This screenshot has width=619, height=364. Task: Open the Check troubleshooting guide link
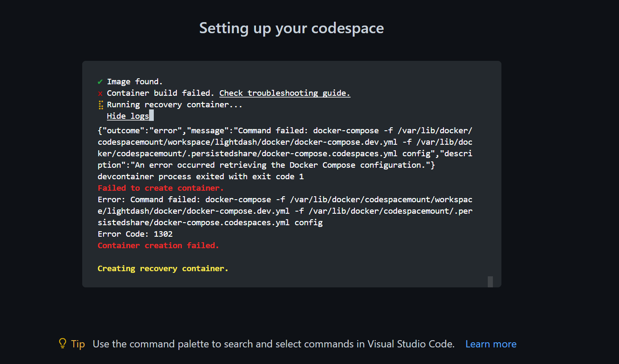point(285,93)
